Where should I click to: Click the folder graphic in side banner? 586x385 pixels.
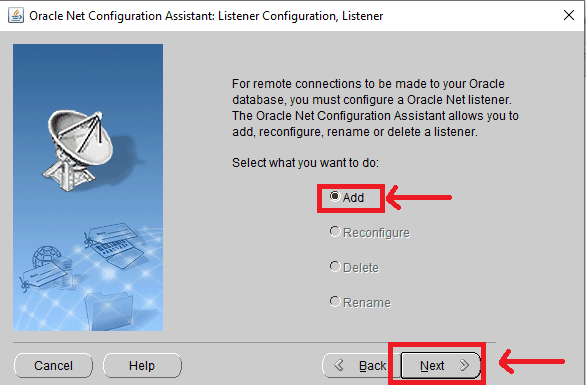[x=108, y=310]
